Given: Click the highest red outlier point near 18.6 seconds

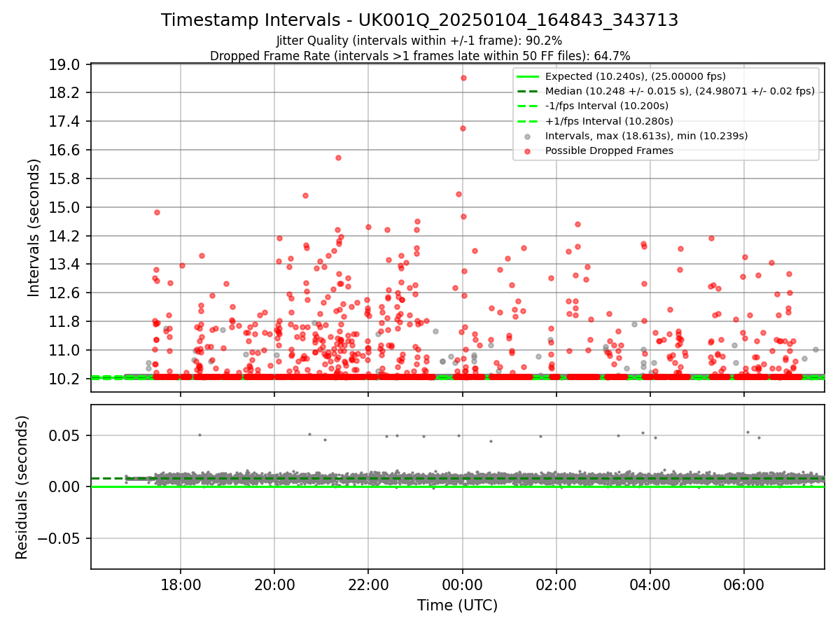Looking at the screenshot, I should point(463,78).
